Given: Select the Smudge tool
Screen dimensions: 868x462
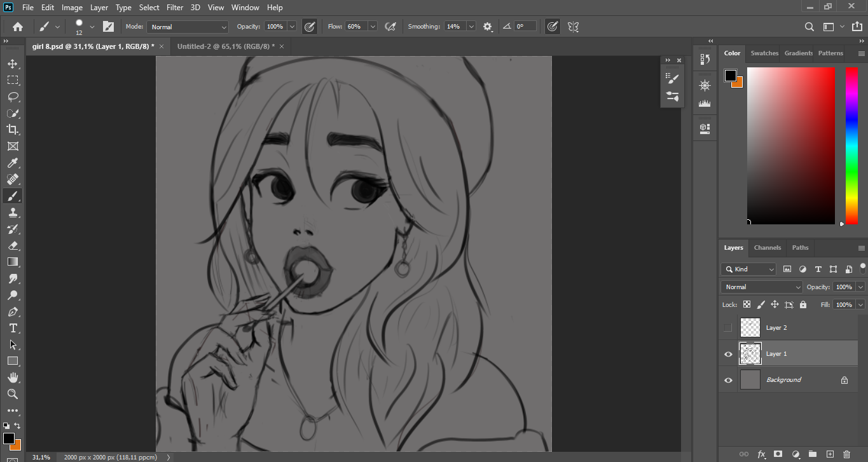Looking at the screenshot, I should (12, 278).
